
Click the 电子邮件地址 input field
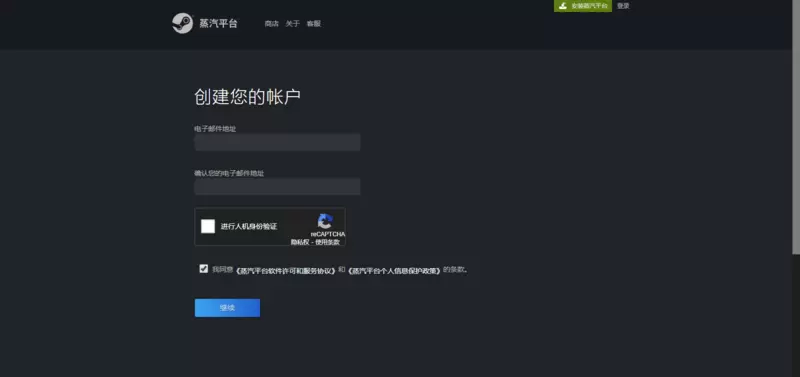point(277,142)
